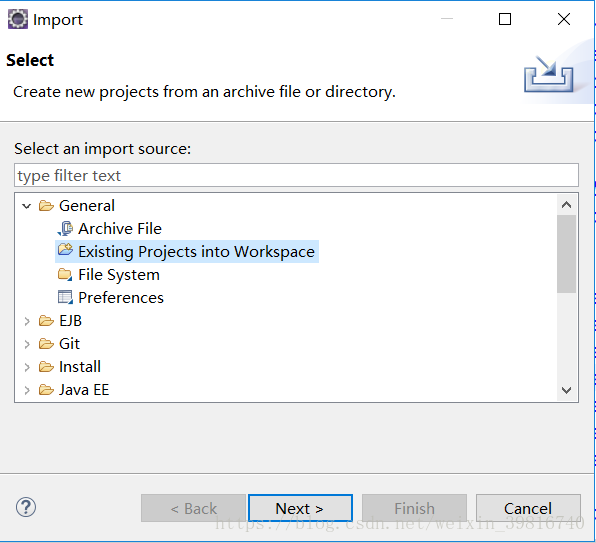This screenshot has width=596, height=543.
Task: Select the Git tree label
Action: click(x=69, y=344)
